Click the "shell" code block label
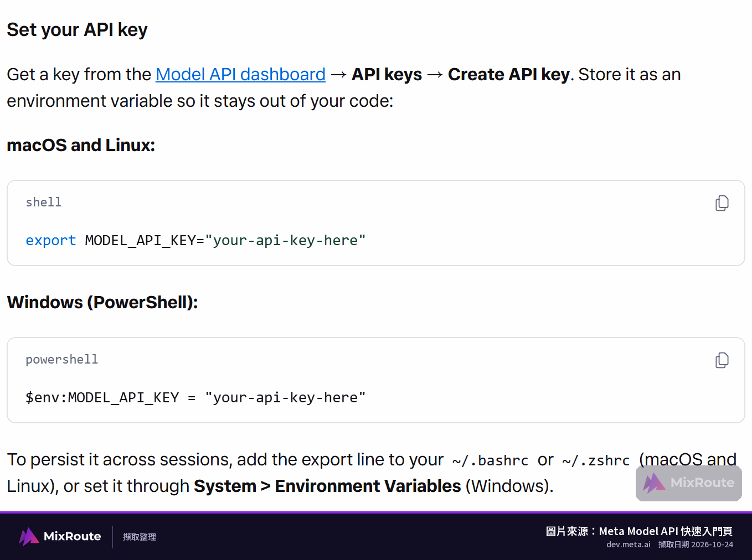 (x=44, y=203)
